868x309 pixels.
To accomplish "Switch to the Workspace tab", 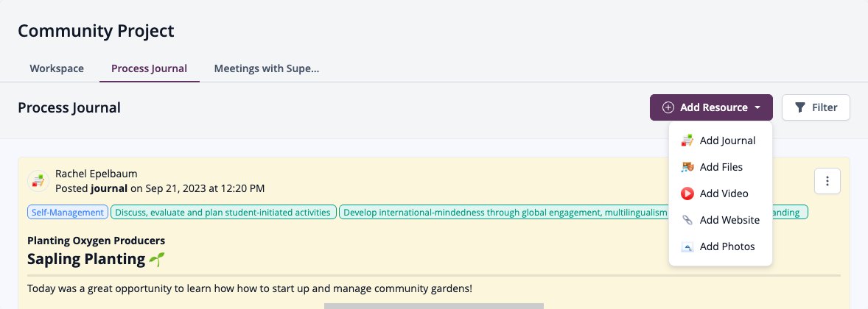I will click(x=57, y=68).
